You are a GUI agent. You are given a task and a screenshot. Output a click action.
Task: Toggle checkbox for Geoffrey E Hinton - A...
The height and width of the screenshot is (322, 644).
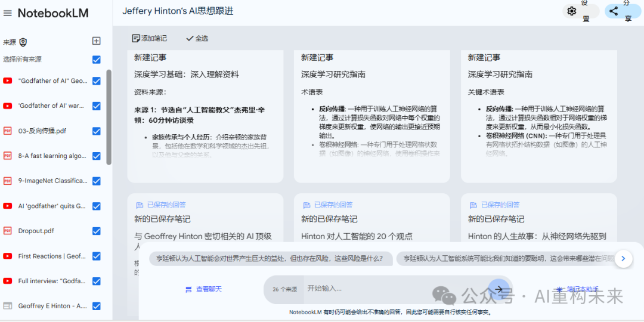point(97,306)
